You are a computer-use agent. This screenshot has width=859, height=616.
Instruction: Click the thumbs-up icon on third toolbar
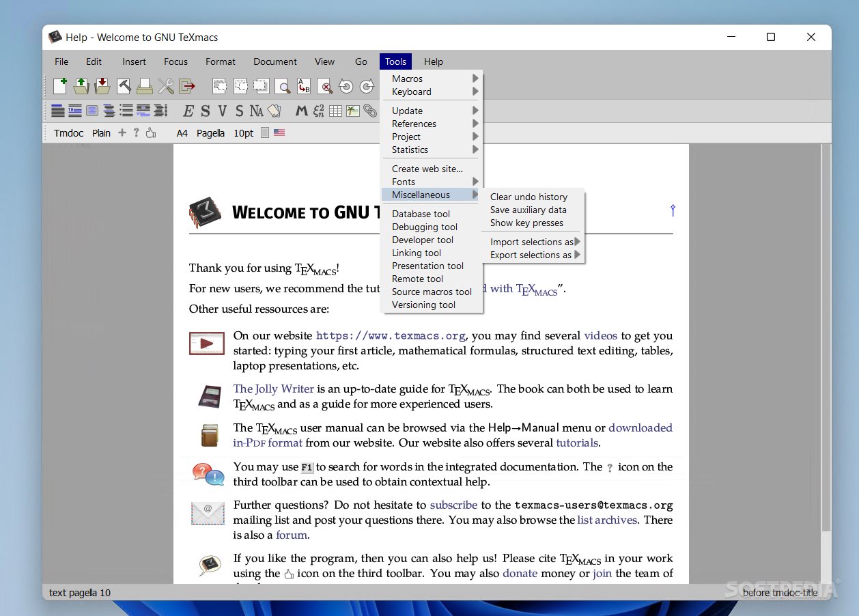(151, 133)
